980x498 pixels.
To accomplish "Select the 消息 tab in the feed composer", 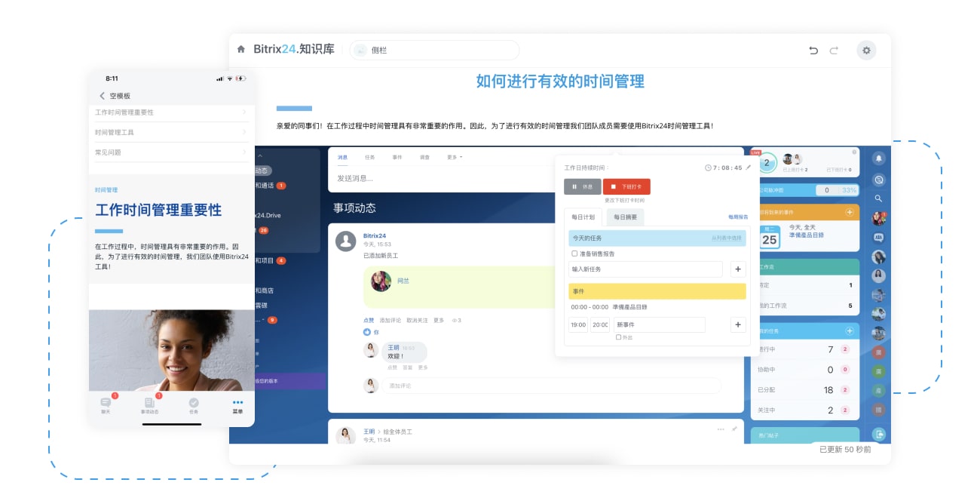I will click(x=342, y=157).
